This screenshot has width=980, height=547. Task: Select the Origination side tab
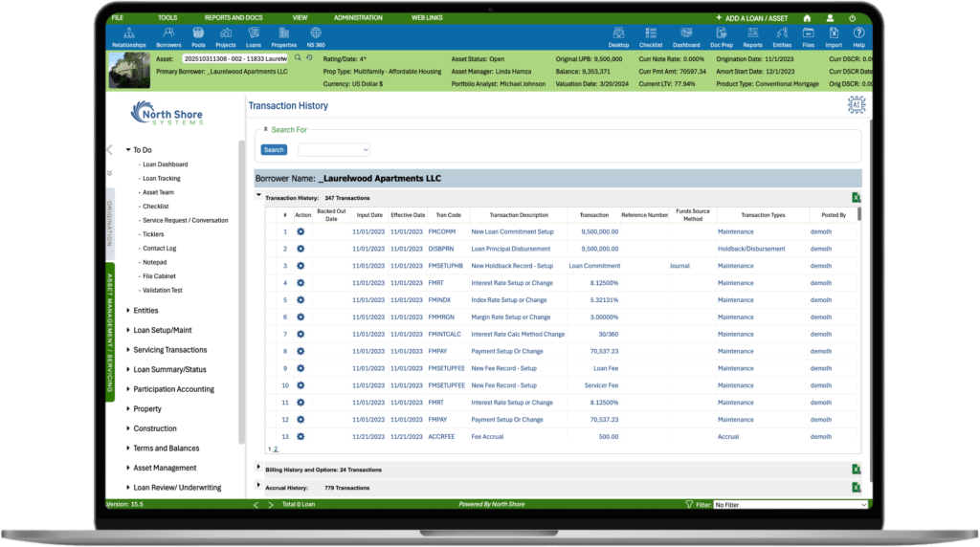pyautogui.click(x=110, y=224)
